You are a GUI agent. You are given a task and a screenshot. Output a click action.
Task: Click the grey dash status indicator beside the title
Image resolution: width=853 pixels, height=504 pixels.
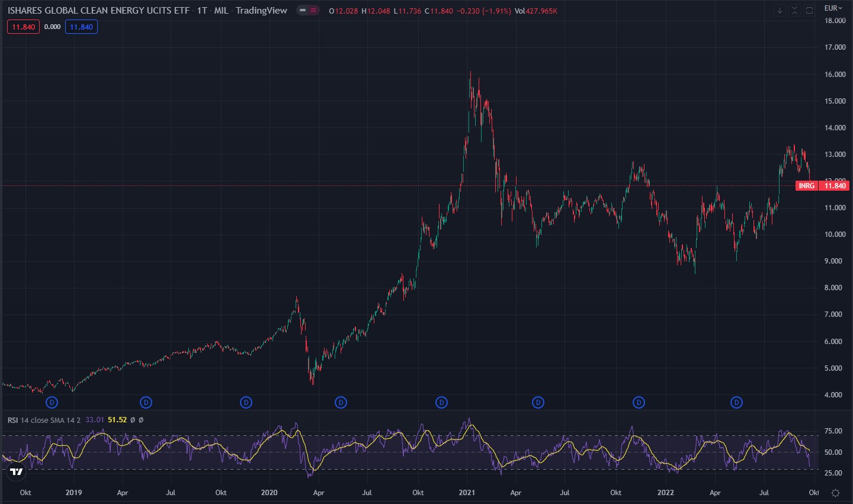pyautogui.click(x=302, y=11)
